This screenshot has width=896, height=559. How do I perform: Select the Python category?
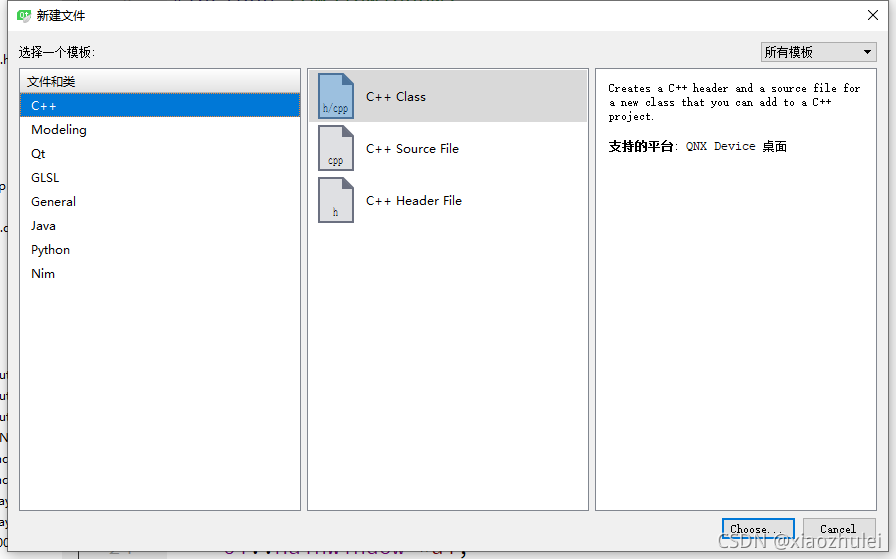coord(160,250)
